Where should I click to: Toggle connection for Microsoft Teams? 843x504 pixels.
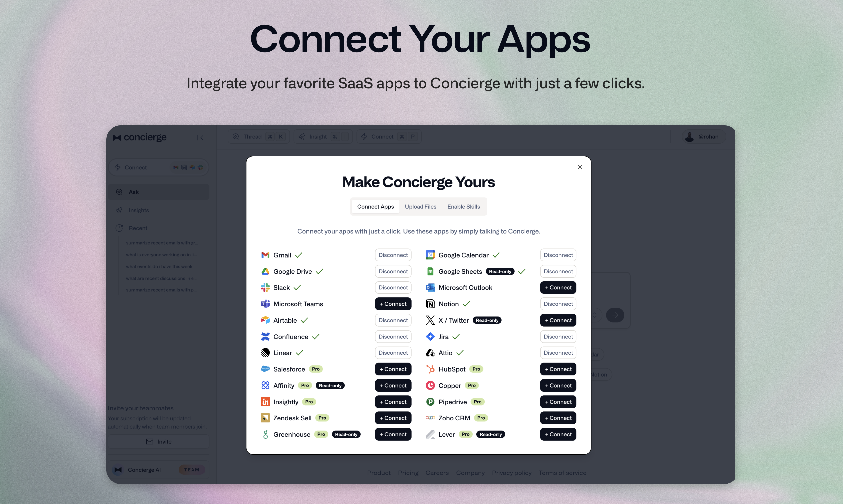pos(393,304)
